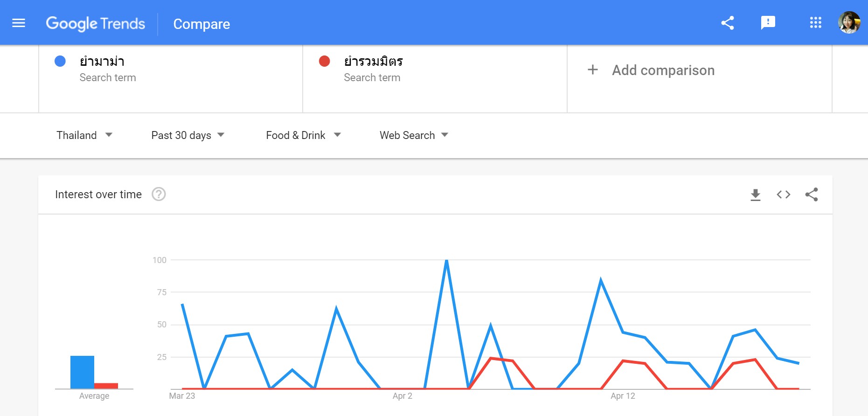Open the send feedback icon

tap(768, 22)
